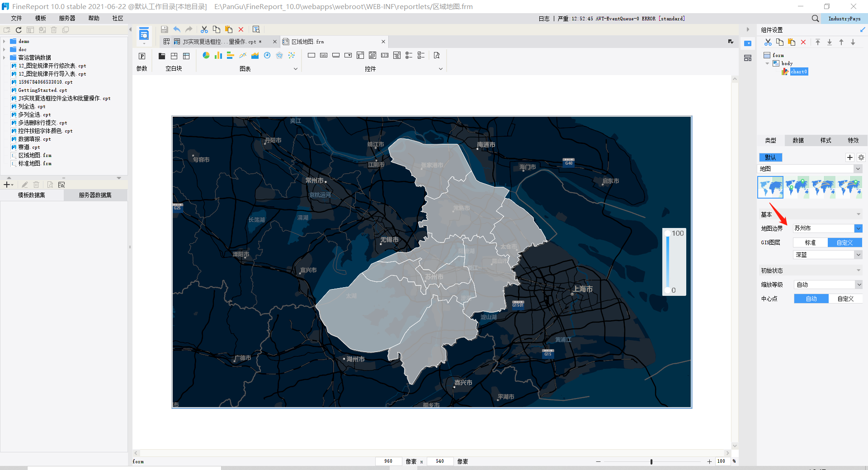Screen dimensions: 868x470
Task: Open the search magnifier in the top bar
Action: (x=815, y=19)
